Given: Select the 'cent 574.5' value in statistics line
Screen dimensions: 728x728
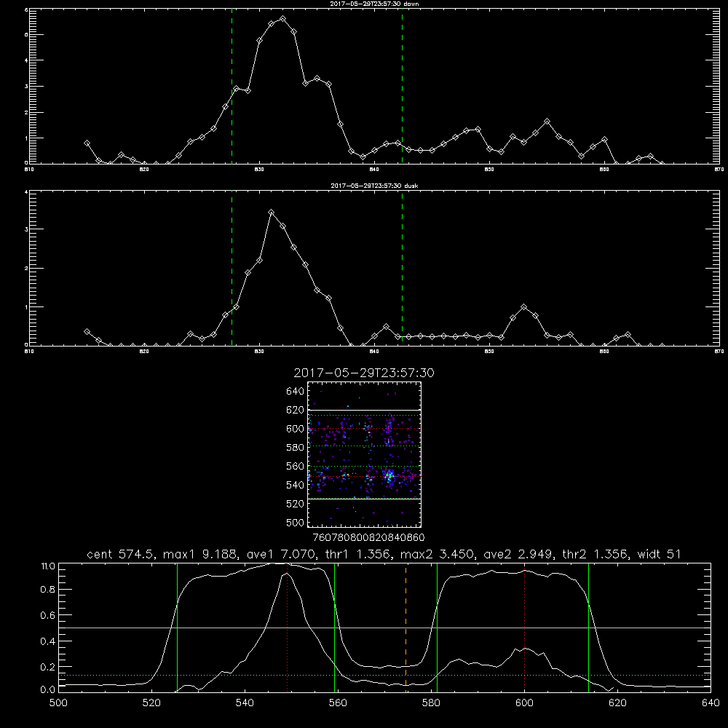Looking at the screenshot, I should 121,554.
